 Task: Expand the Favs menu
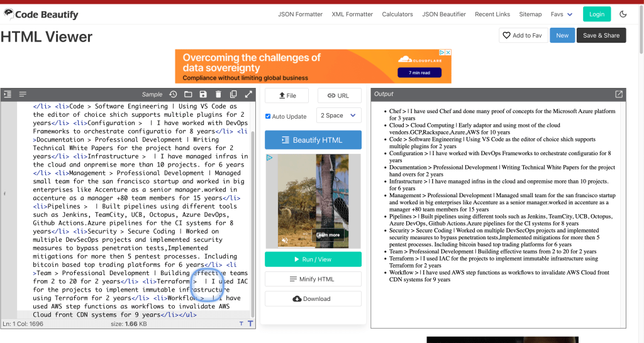pyautogui.click(x=562, y=14)
